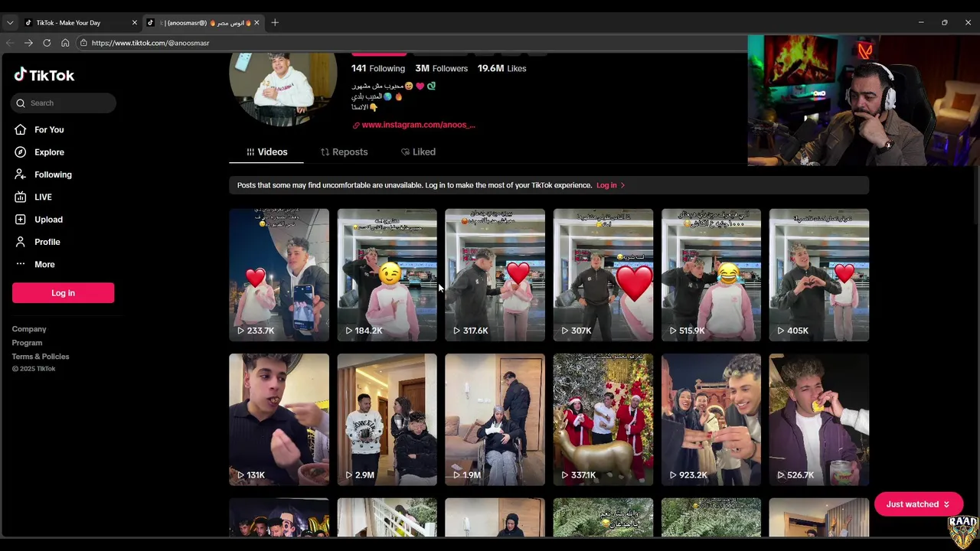Image resolution: width=980 pixels, height=551 pixels.
Task: Open the video with 317.6K views
Action: [495, 275]
